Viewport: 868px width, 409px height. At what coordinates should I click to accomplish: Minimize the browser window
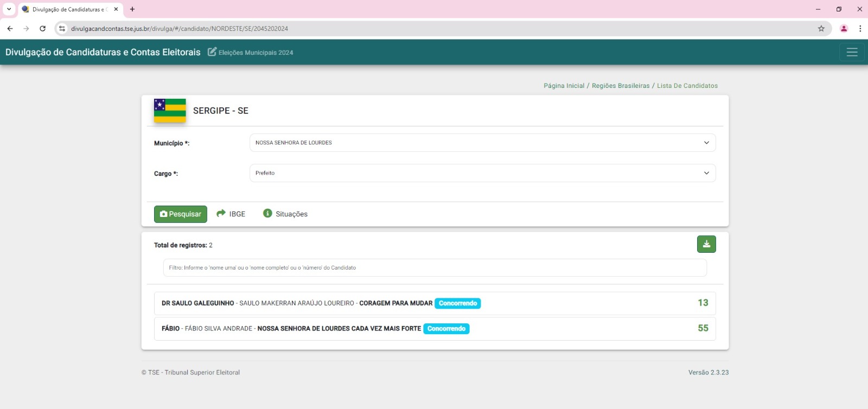coord(818,9)
